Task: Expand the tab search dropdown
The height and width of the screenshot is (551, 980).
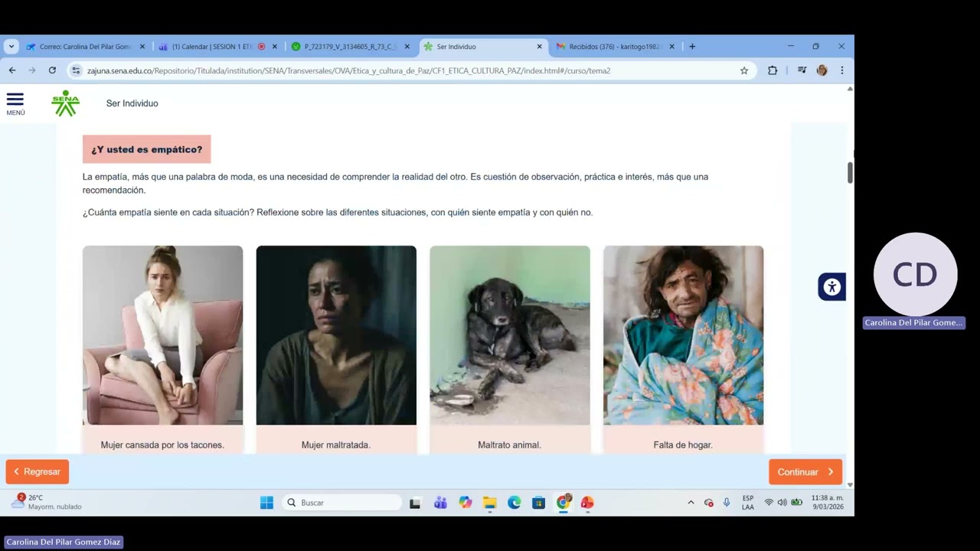Action: [x=11, y=47]
